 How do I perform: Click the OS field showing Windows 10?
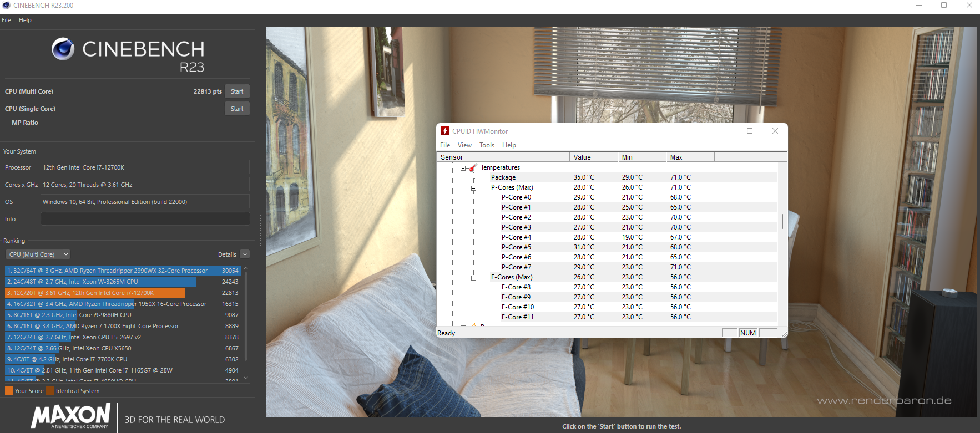click(145, 202)
